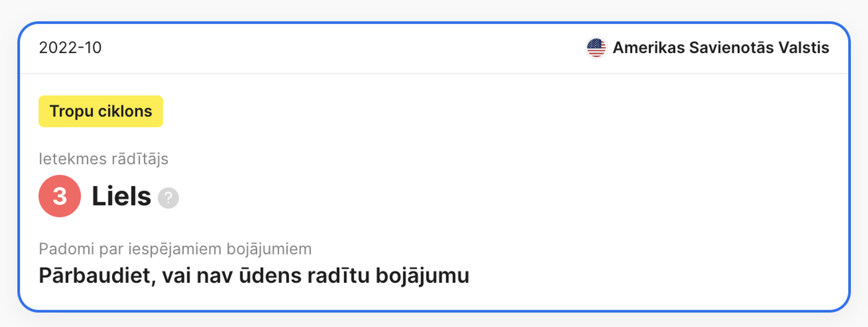This screenshot has width=868, height=327.
Task: Click the flag next to Amerikas Savienotās Valstis
Action: (597, 48)
